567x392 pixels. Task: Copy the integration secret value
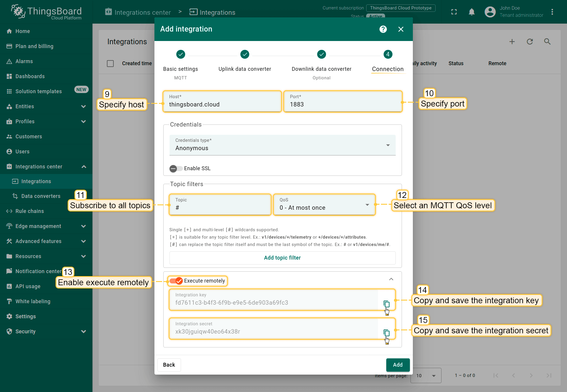386,332
